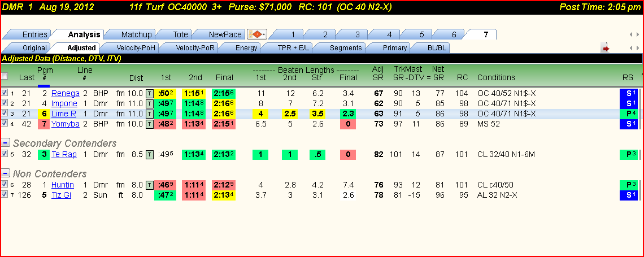Viewport: 644px width, 257px height.
Task: Click the 2:12 final time for Huntin
Action: click(x=224, y=186)
